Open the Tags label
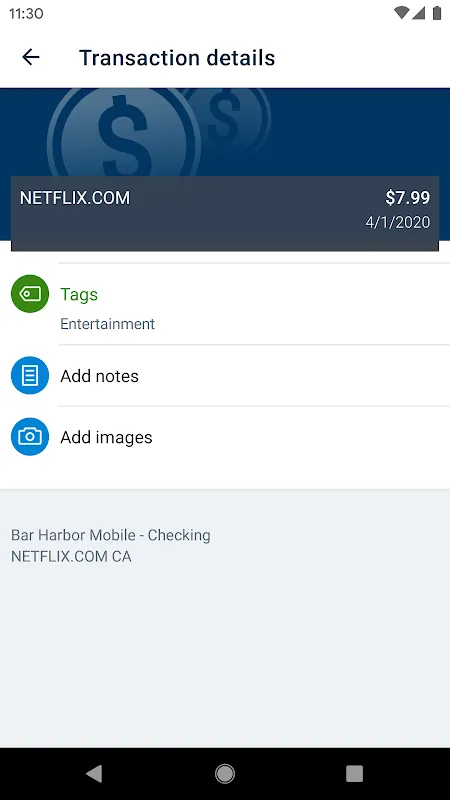The height and width of the screenshot is (800, 450). point(79,294)
